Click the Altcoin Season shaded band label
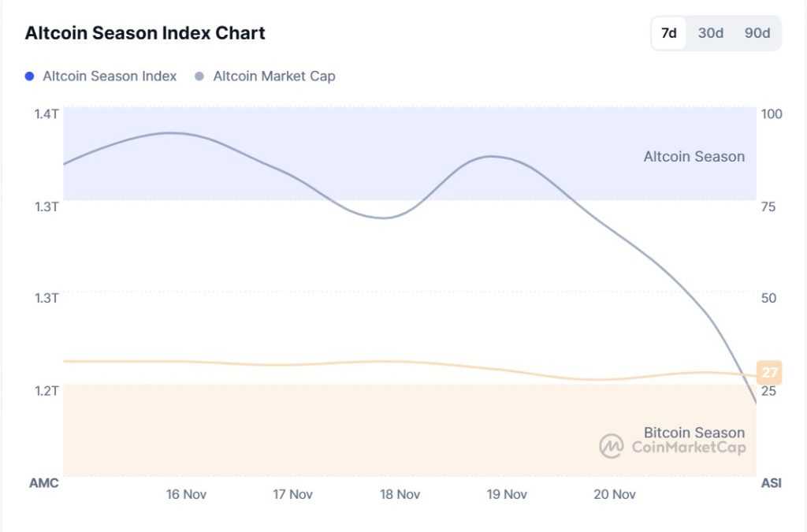This screenshot has width=807, height=532. [694, 157]
